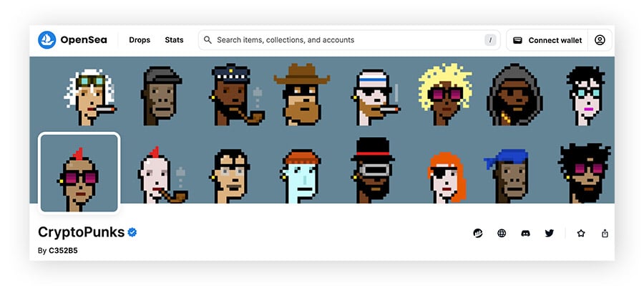Open the OpenSea home text link
This screenshot has height=286, width=644.
[84, 40]
